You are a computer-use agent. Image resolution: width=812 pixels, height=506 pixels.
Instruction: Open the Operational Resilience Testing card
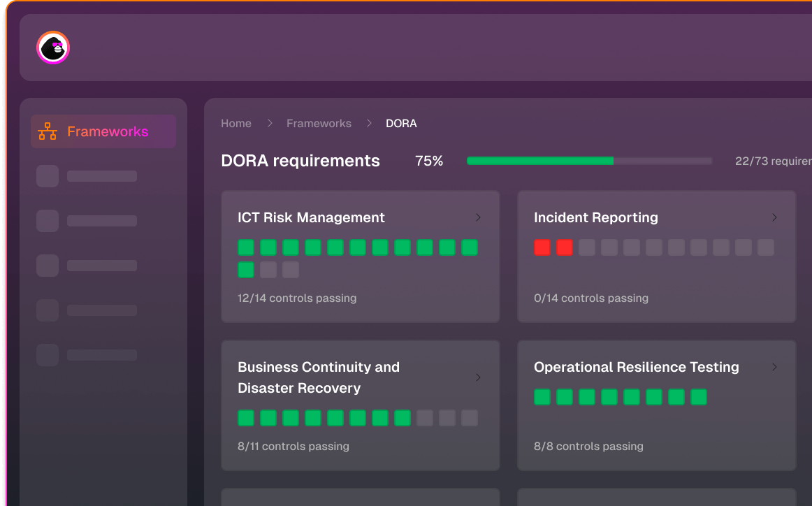(657, 405)
